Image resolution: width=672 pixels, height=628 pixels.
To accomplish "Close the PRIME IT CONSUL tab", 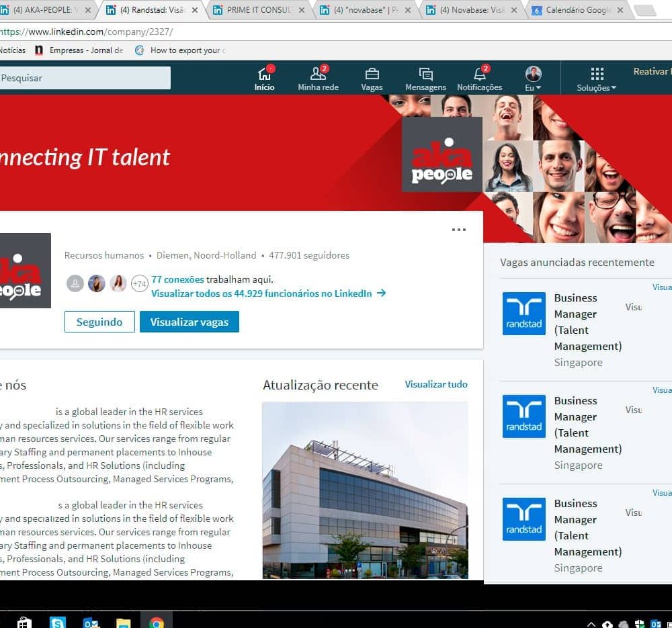I will [x=302, y=10].
